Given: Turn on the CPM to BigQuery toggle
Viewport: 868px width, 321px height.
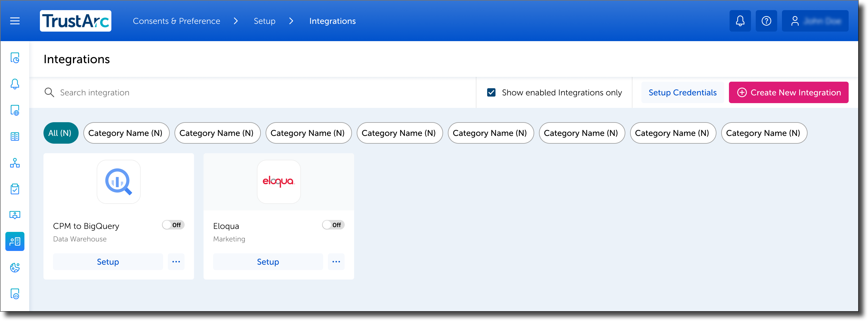Looking at the screenshot, I should (x=173, y=224).
